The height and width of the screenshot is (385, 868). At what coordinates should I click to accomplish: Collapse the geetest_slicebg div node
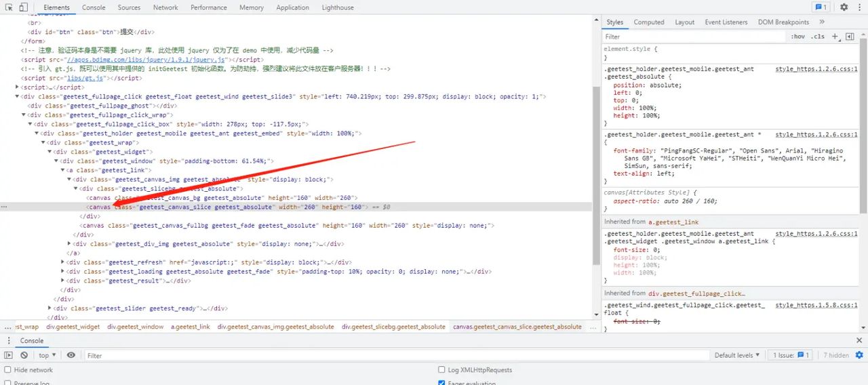[x=76, y=188]
